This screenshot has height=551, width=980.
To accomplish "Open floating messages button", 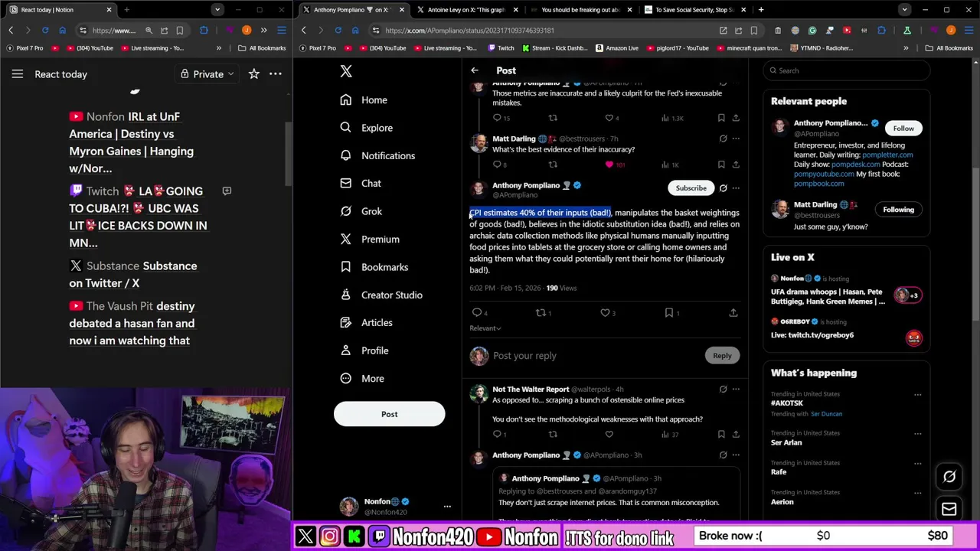I will point(949,510).
